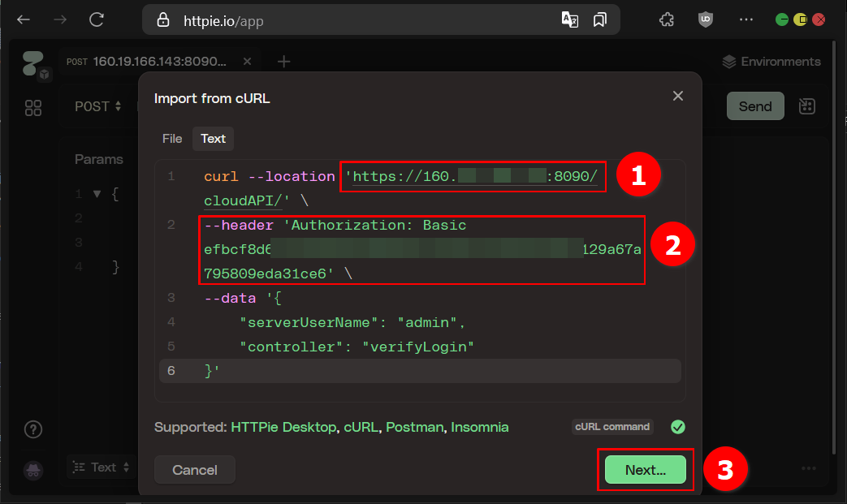Open the Postman supported format link
The height and width of the screenshot is (504, 847).
click(x=415, y=427)
